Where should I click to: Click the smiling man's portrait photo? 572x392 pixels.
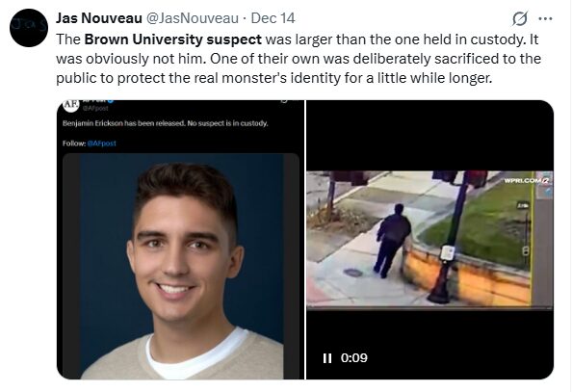pos(181,266)
